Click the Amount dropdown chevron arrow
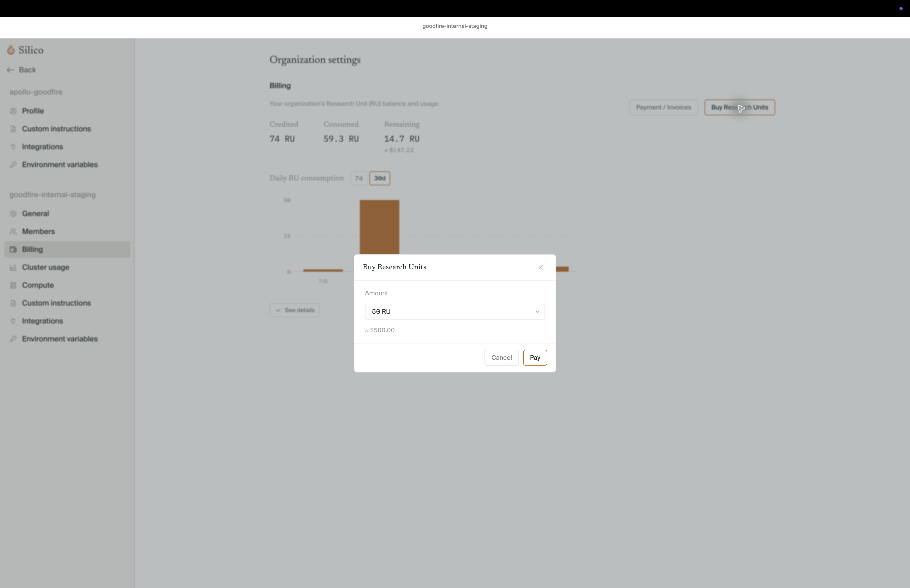The image size is (910, 588). coord(537,312)
